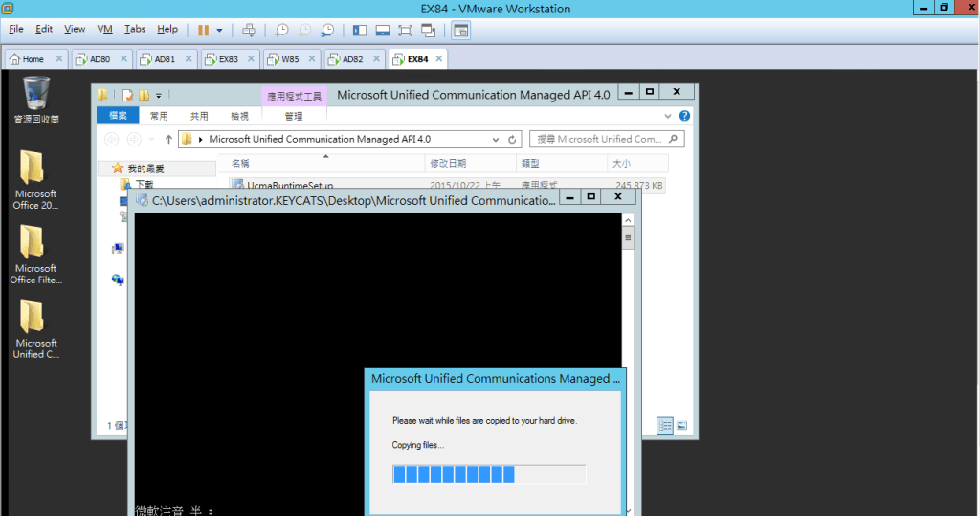Open the VM menu

tap(104, 30)
